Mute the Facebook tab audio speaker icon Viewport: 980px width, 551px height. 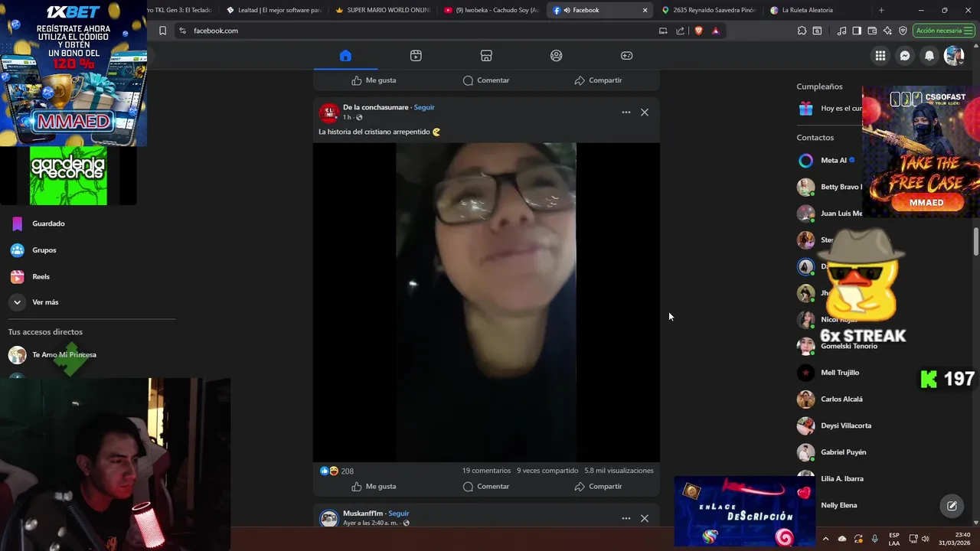[x=567, y=10]
